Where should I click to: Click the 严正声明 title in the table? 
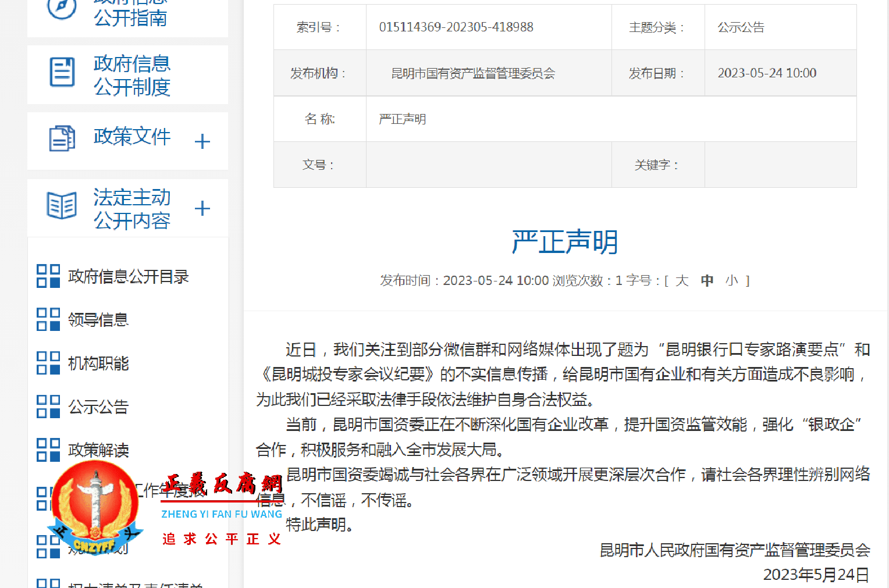coord(402,119)
